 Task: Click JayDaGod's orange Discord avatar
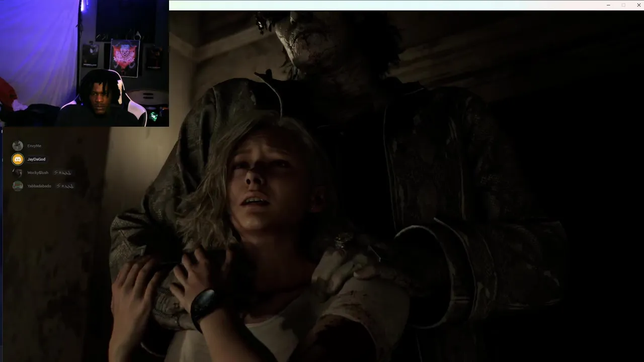tap(18, 159)
